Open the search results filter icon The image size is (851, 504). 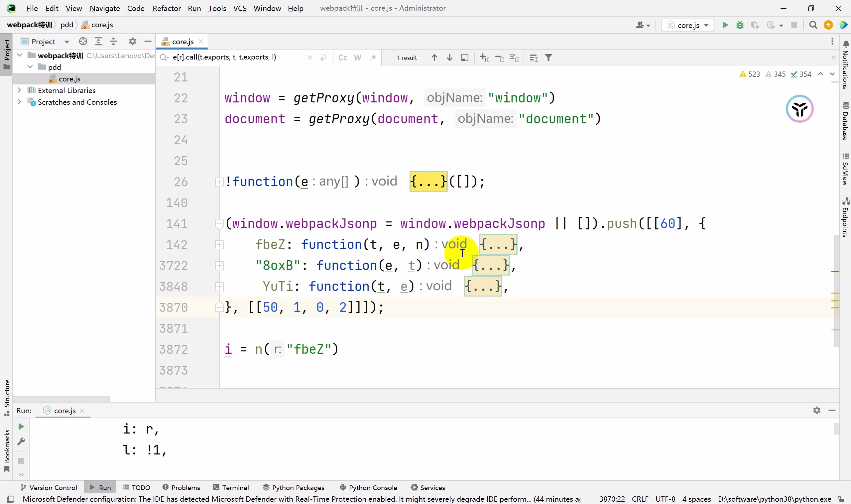(548, 58)
